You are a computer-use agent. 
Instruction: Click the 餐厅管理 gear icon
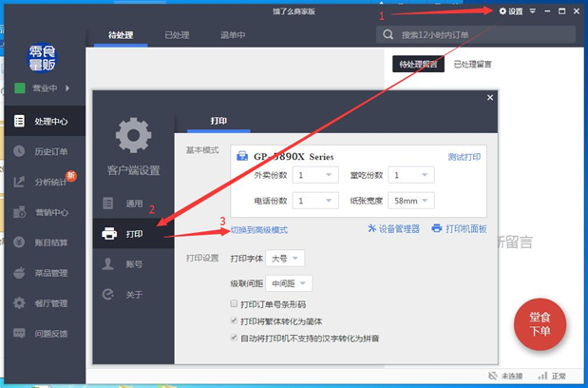(x=19, y=302)
